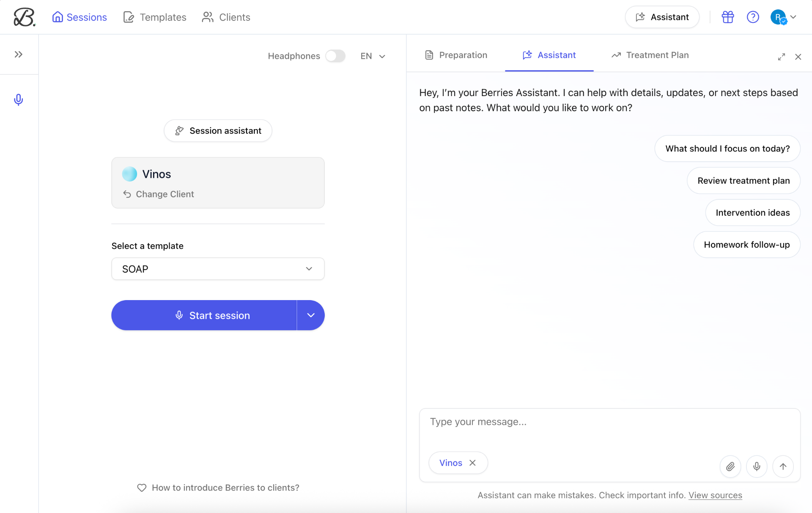Choose 'Review treatment plan' suggestion

(743, 181)
